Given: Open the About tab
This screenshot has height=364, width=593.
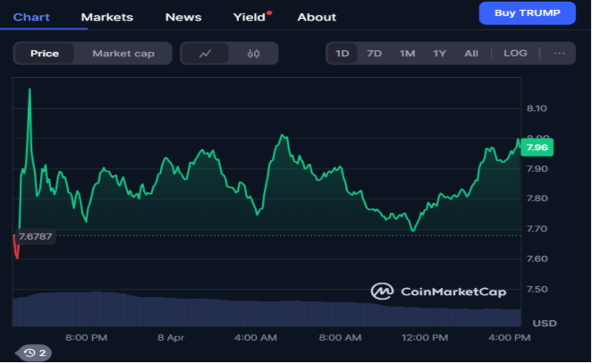Looking at the screenshot, I should point(317,17).
